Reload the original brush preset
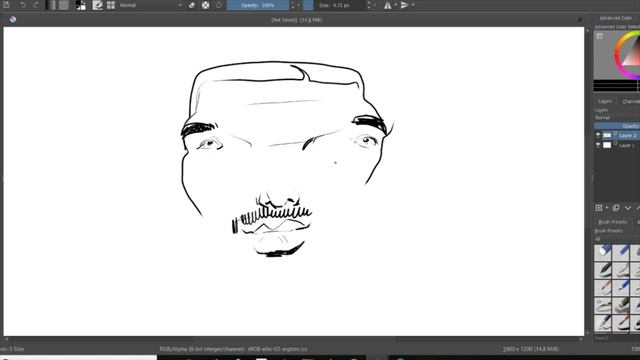 219,5
